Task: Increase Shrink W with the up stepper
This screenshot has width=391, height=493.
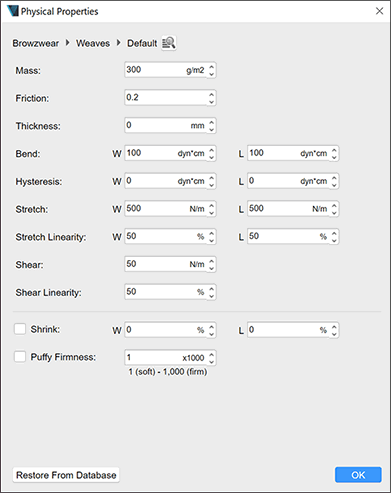Action: coord(211,326)
